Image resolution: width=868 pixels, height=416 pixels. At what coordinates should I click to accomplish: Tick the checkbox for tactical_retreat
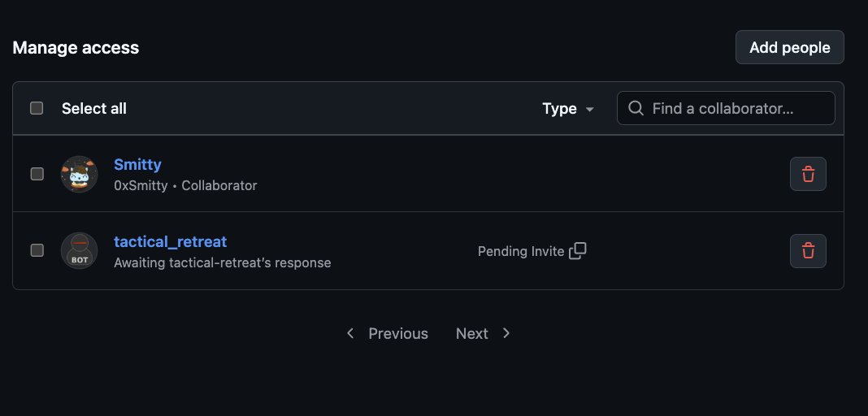37,250
